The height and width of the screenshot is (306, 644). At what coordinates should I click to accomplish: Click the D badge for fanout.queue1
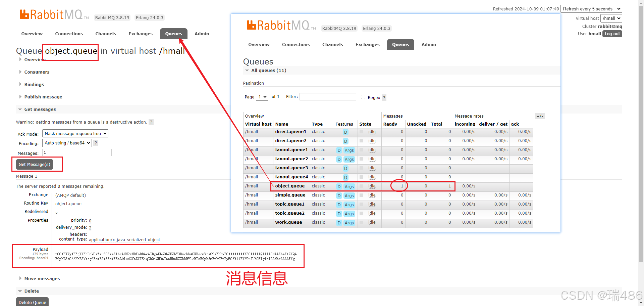click(339, 150)
